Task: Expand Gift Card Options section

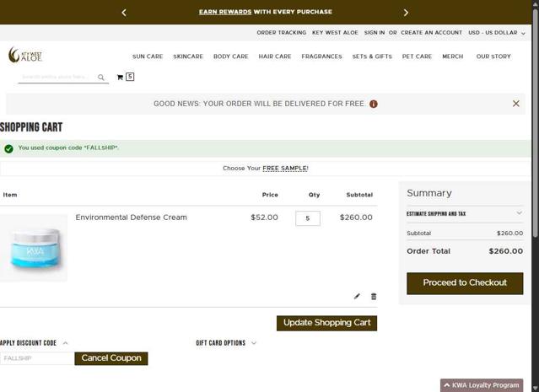Action: [226, 343]
